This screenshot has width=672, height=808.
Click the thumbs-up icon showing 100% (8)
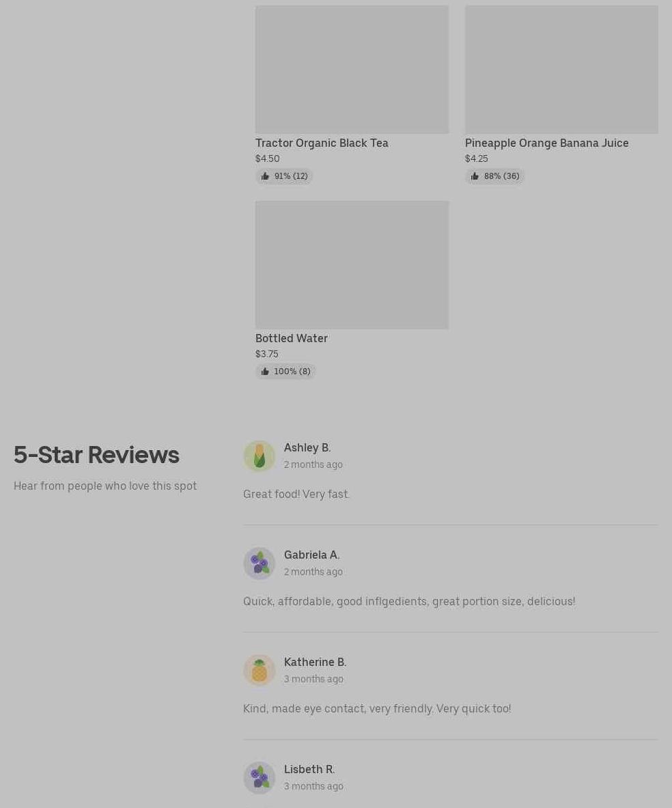pyautogui.click(x=265, y=372)
